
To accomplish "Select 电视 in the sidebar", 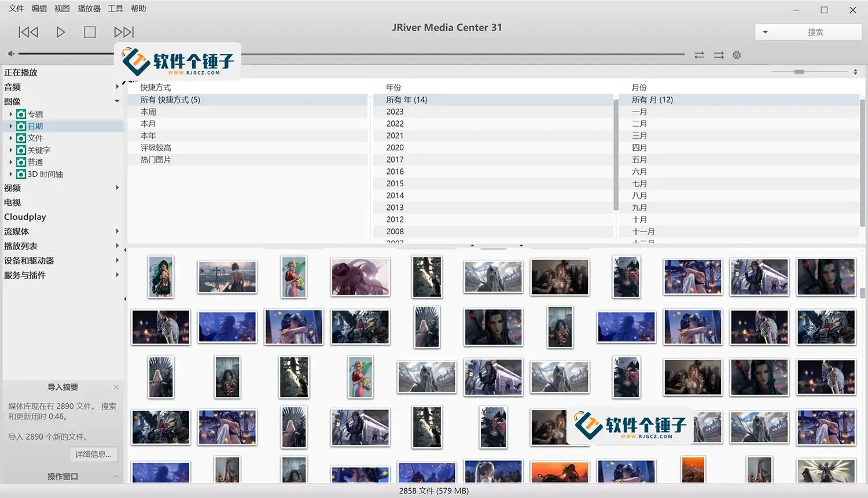I will [12, 202].
